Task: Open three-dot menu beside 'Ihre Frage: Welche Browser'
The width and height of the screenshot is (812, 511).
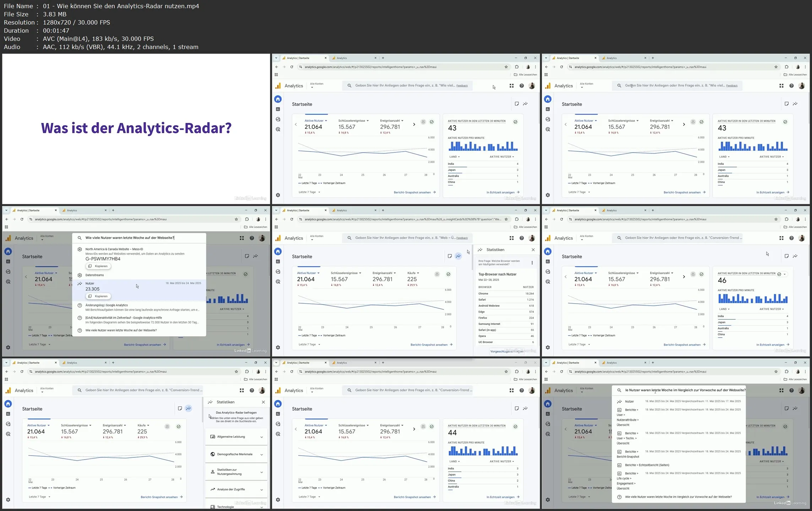Action: click(x=532, y=263)
